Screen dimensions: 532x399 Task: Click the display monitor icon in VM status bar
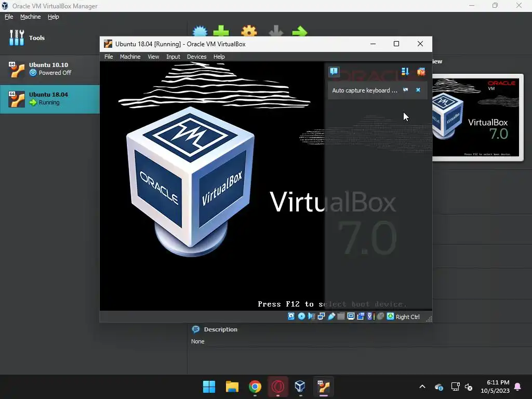point(351,316)
